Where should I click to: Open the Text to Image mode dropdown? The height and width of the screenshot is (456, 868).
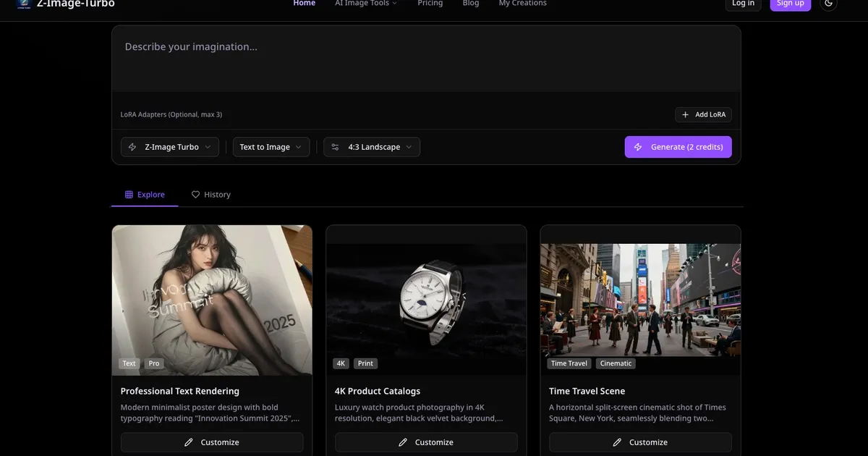tap(271, 147)
